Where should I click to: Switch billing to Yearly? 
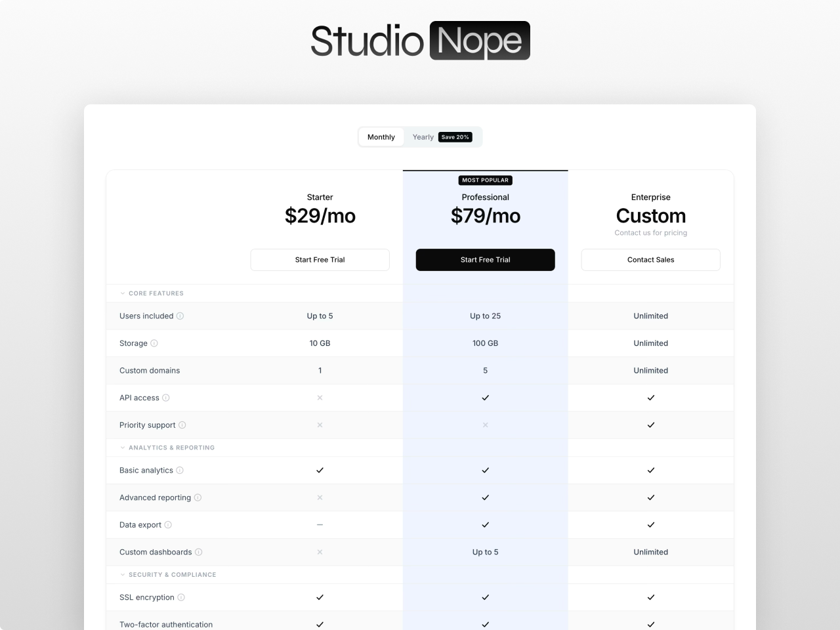[x=423, y=136]
